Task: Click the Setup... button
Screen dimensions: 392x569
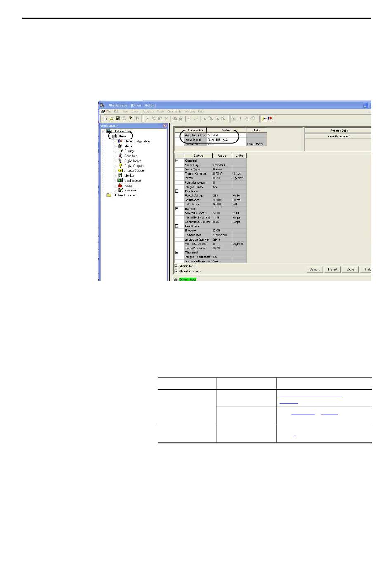Action: (x=314, y=269)
